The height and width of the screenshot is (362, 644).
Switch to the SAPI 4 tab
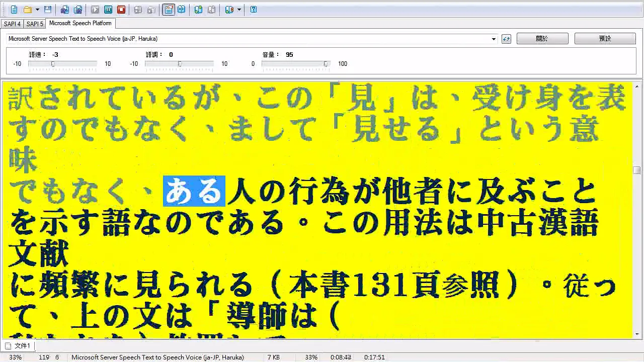coord(12,24)
